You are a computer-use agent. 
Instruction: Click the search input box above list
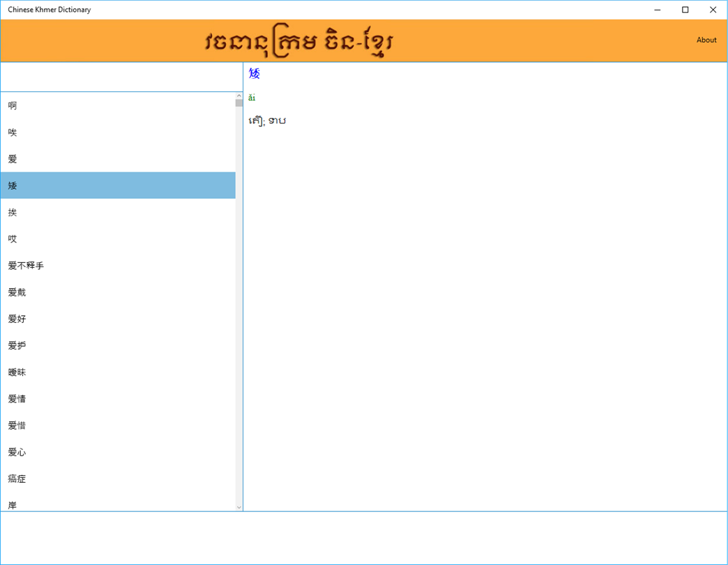click(x=121, y=77)
